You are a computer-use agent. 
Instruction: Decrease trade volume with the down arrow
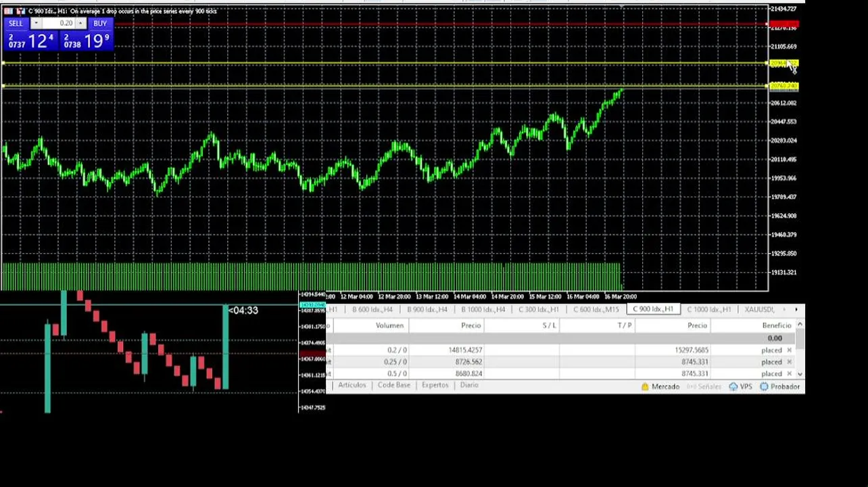[x=35, y=24]
